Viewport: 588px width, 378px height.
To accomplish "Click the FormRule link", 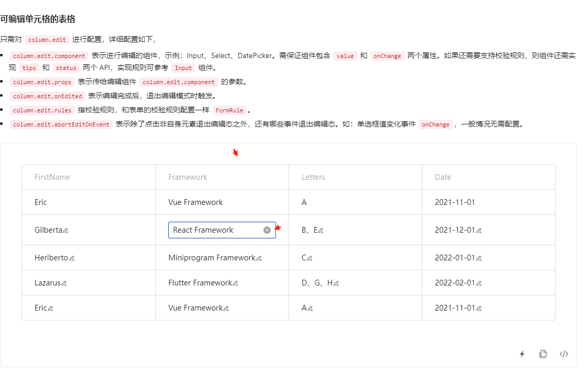I will [x=229, y=110].
